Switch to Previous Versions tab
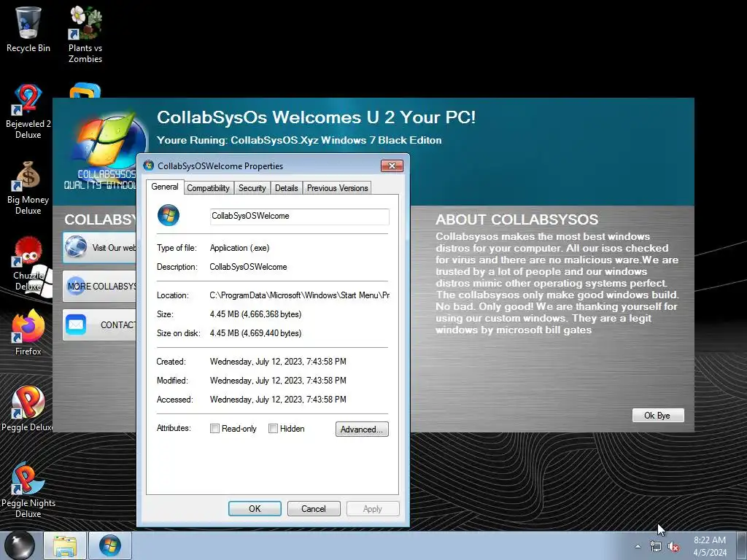The width and height of the screenshot is (747, 560). 337,188
